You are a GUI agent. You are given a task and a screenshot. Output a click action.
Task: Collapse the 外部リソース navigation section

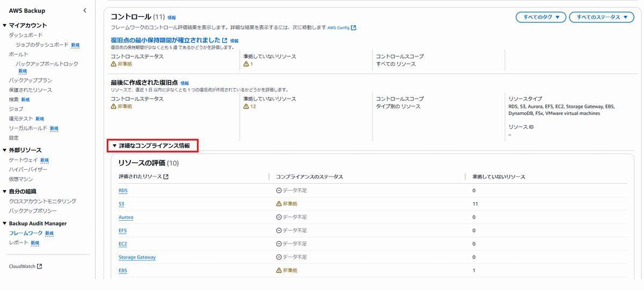click(x=5, y=150)
